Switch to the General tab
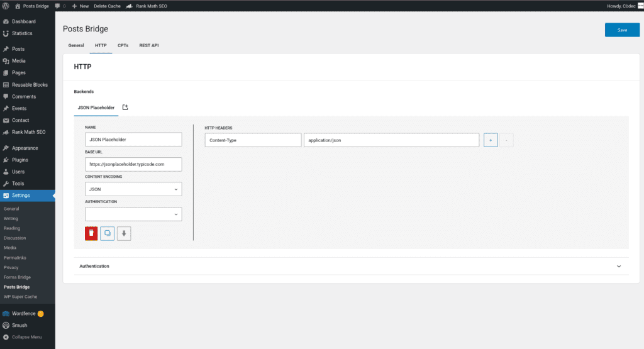This screenshot has height=349, width=644. 76,45
